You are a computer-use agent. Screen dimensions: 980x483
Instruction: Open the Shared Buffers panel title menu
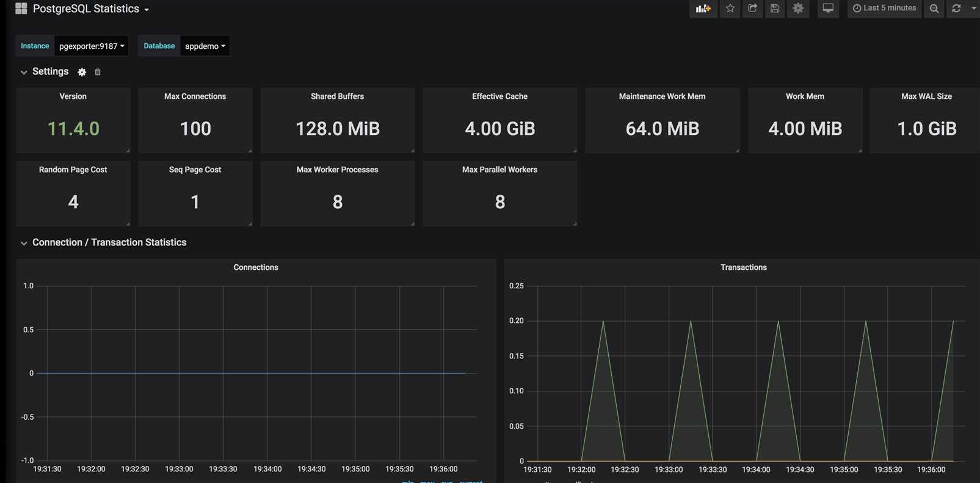[337, 96]
